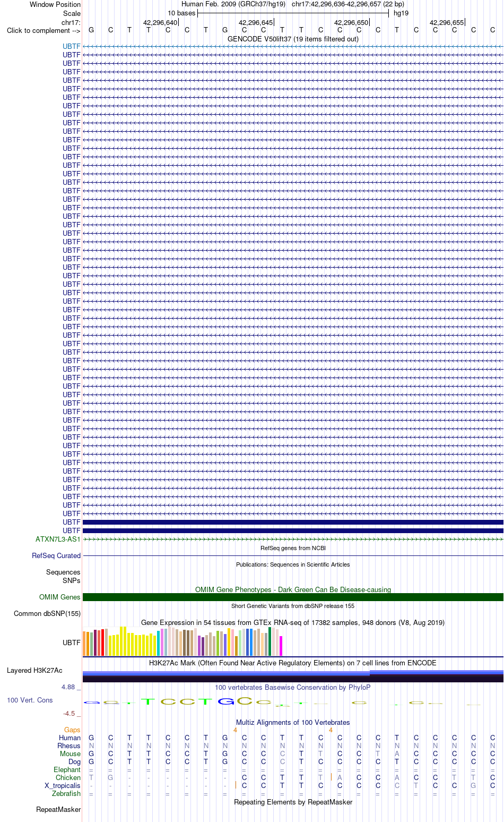
Task: Click the '100 Vert. Cons' label
Action: pos(30,700)
